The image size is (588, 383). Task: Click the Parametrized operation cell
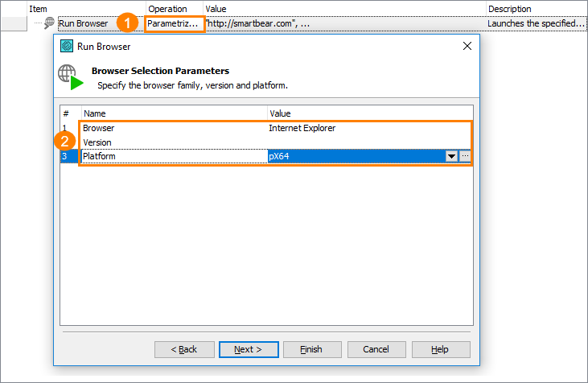click(x=172, y=23)
